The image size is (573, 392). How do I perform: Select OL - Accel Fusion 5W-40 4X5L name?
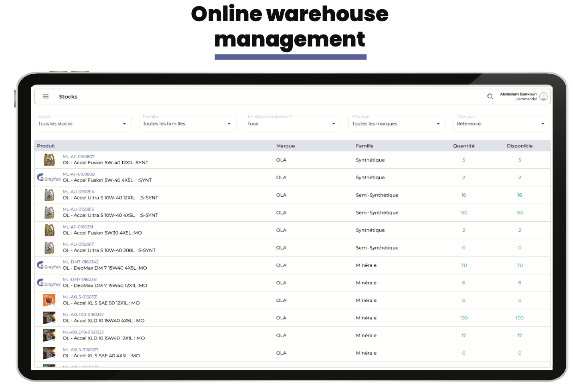click(107, 180)
